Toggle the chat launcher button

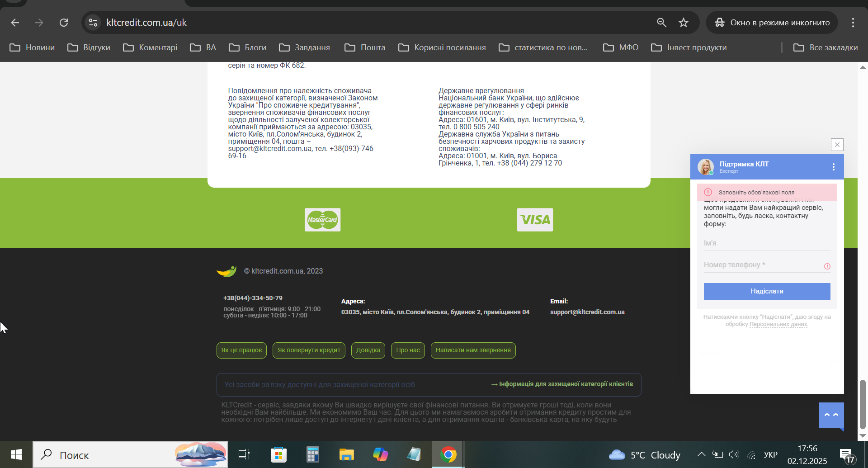pos(831,416)
